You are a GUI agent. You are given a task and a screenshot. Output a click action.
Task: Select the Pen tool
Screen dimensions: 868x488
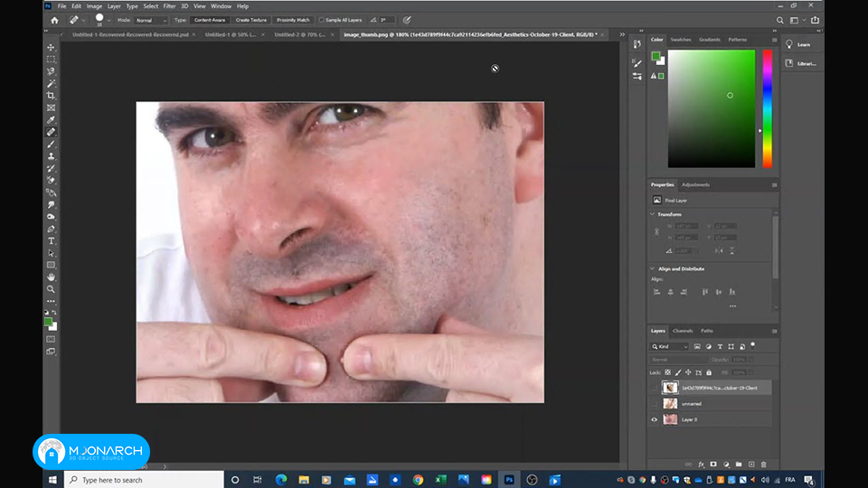(51, 229)
